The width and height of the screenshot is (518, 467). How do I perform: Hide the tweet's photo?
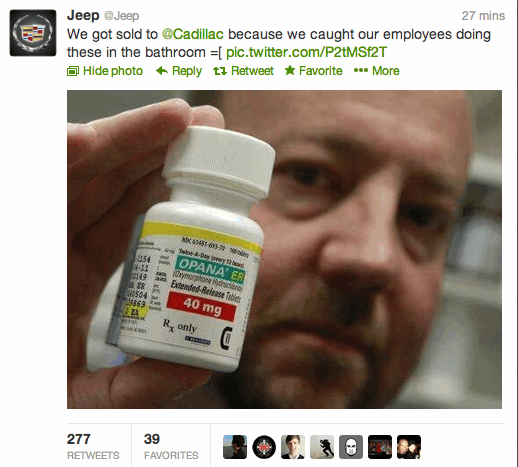pyautogui.click(x=105, y=71)
